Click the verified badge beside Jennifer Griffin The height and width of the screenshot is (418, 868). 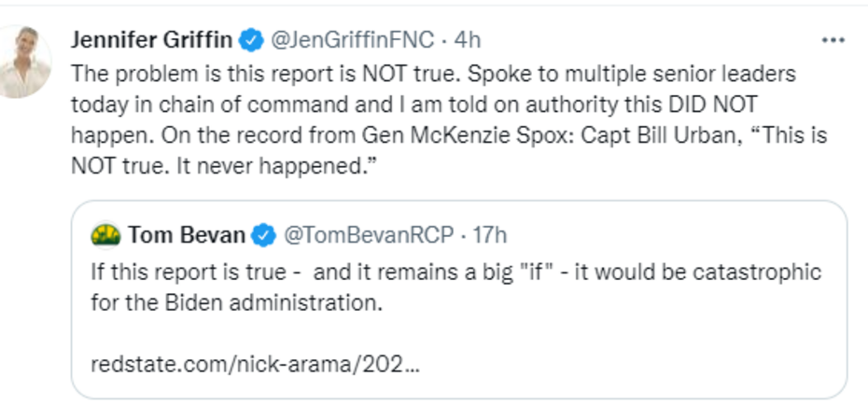click(250, 40)
